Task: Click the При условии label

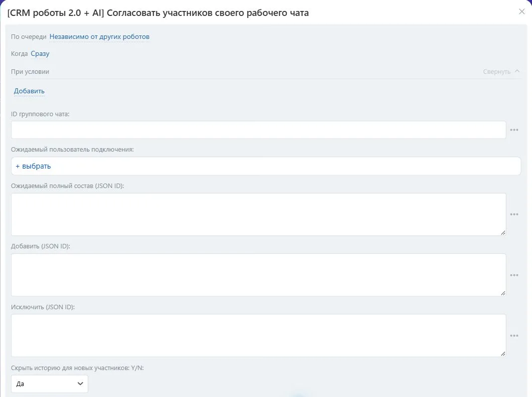Action: pos(30,72)
